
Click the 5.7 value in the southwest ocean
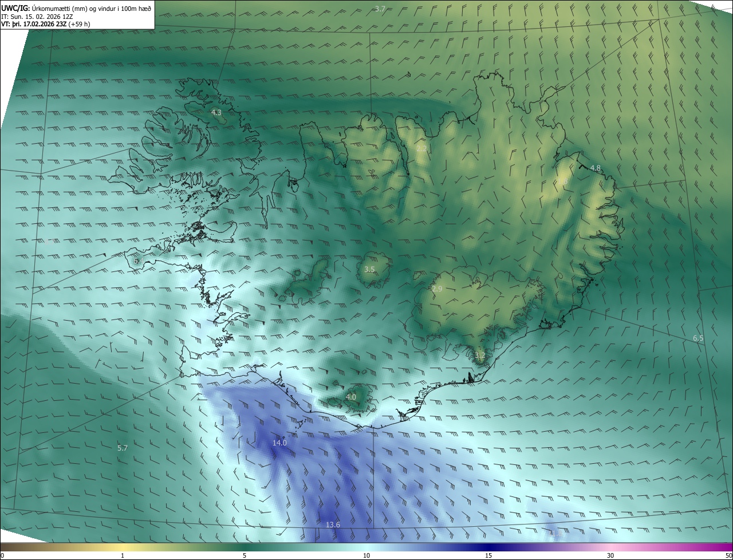[122, 448]
